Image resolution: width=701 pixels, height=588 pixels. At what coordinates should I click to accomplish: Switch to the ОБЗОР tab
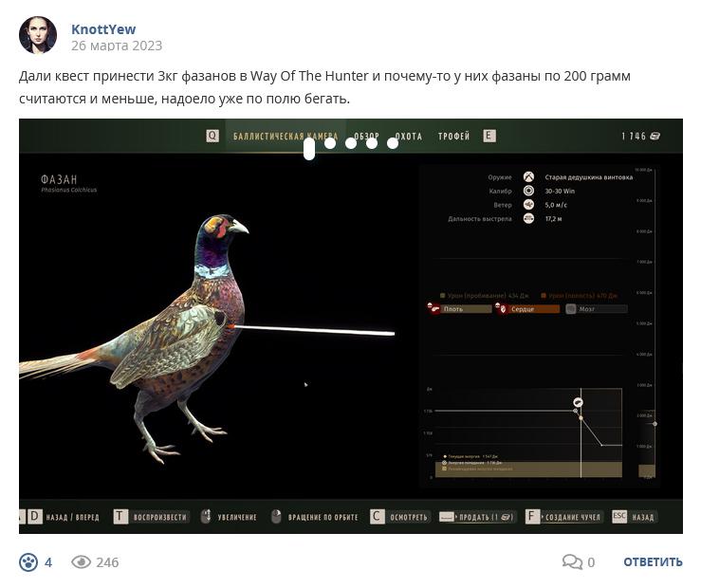pos(366,136)
